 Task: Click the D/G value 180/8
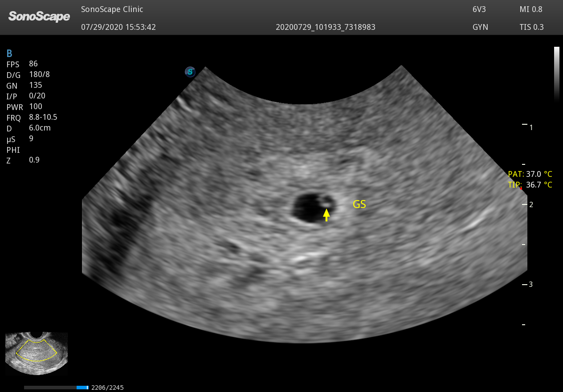pyautogui.click(x=39, y=74)
